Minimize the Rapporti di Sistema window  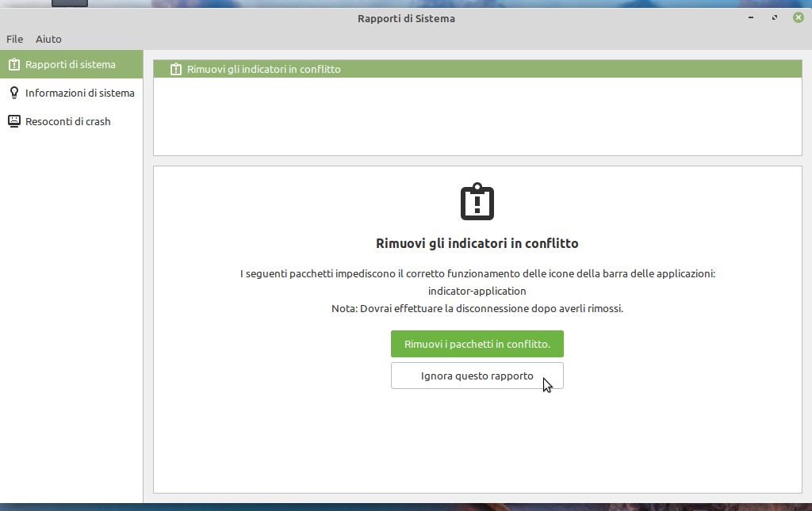(x=750, y=17)
